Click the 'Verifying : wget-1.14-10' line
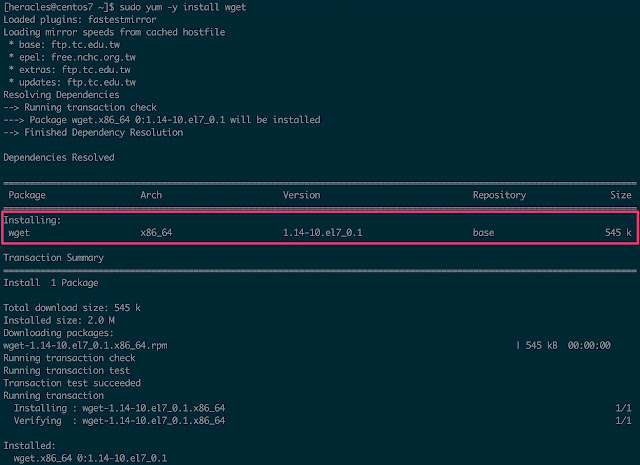 coord(120,421)
